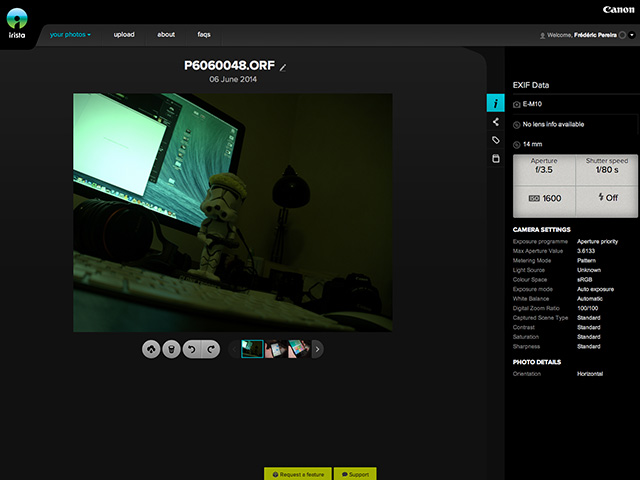
Task: Open the faqs page
Action: pyautogui.click(x=204, y=35)
